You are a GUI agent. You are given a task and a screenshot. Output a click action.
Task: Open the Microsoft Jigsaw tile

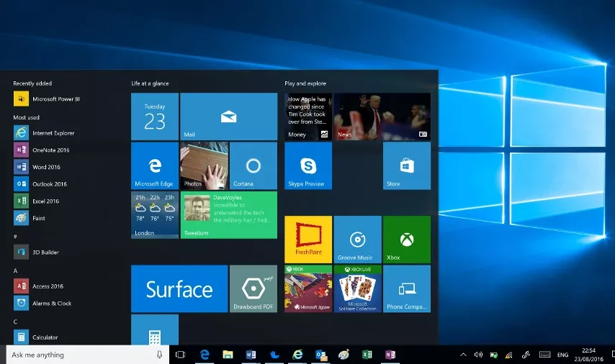coord(308,288)
